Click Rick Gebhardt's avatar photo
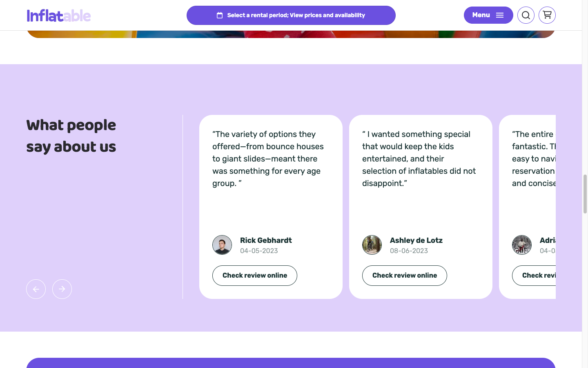 (222, 245)
